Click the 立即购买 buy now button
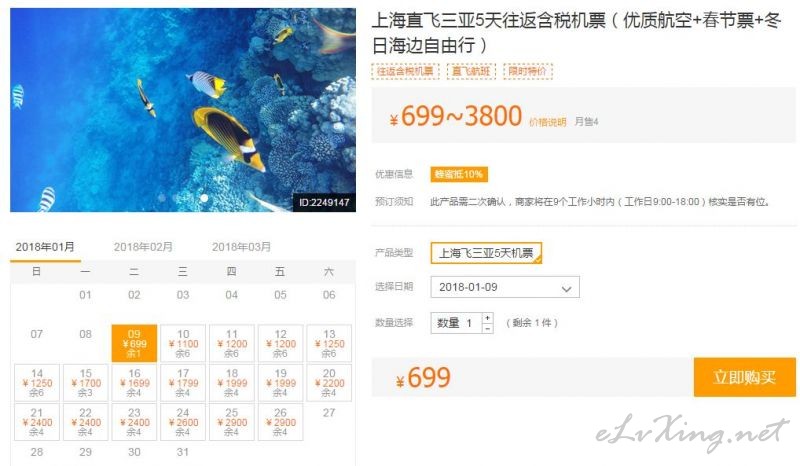Image resolution: width=800 pixels, height=466 pixels. [744, 377]
